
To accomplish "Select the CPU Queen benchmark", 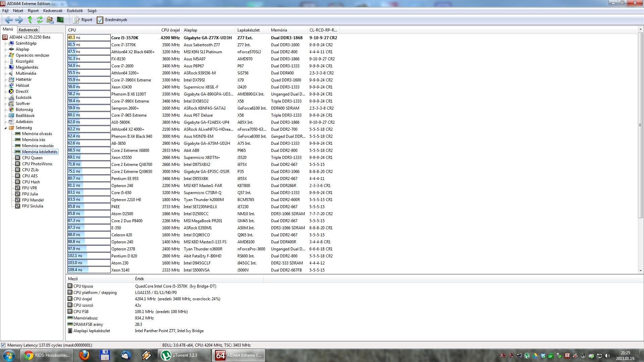I will 32,158.
